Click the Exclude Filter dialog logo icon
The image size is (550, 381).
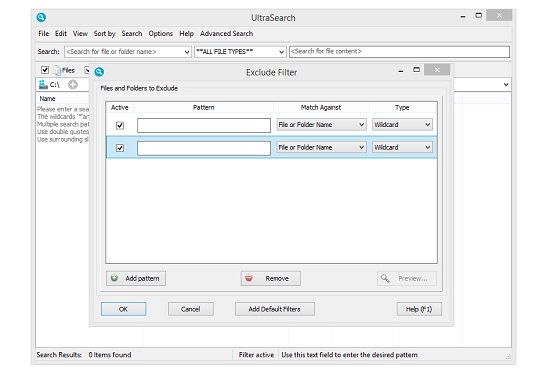99,72
